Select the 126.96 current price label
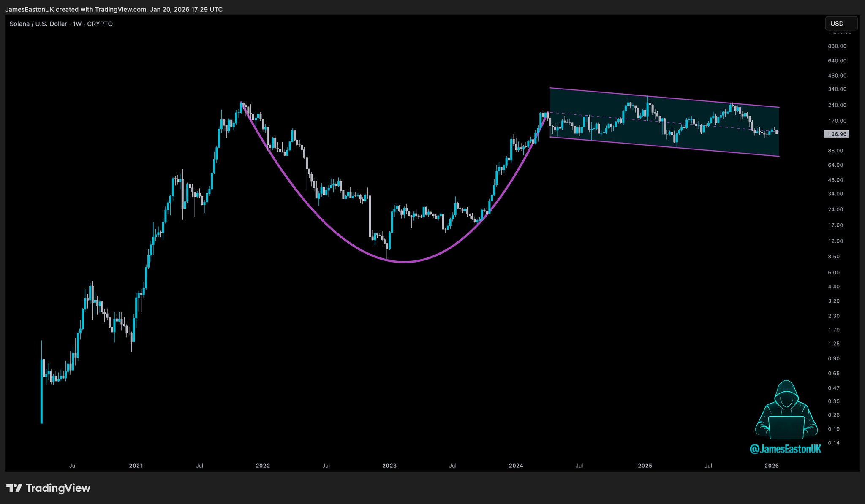 click(836, 134)
